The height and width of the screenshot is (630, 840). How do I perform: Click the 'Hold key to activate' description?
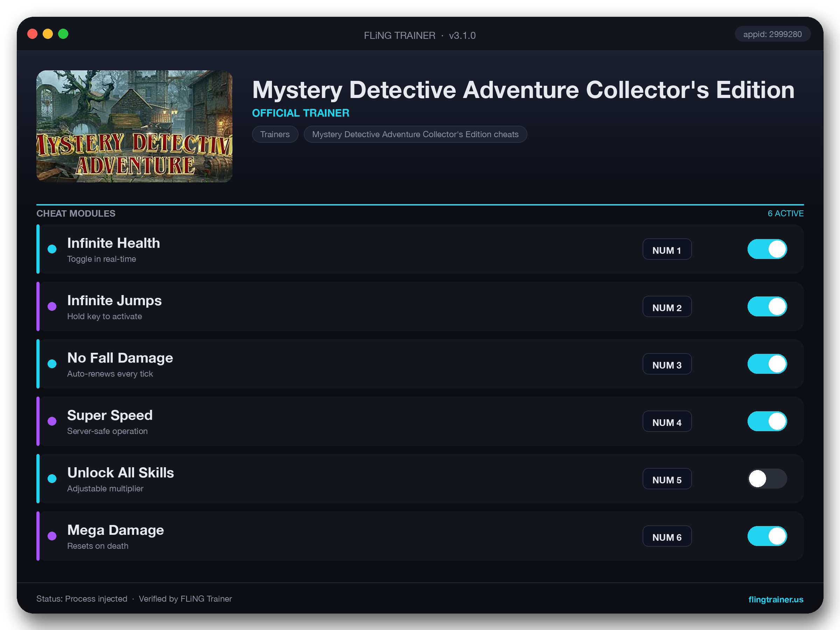click(104, 316)
